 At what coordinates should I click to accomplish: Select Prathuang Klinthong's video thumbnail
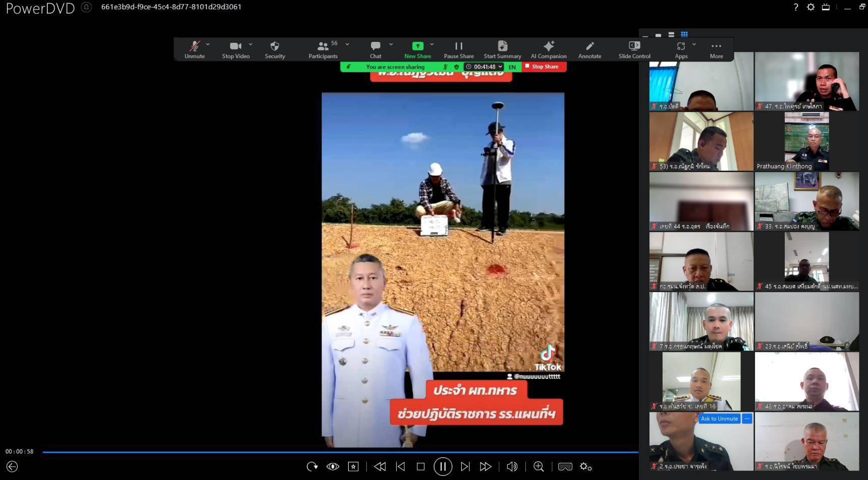point(806,141)
